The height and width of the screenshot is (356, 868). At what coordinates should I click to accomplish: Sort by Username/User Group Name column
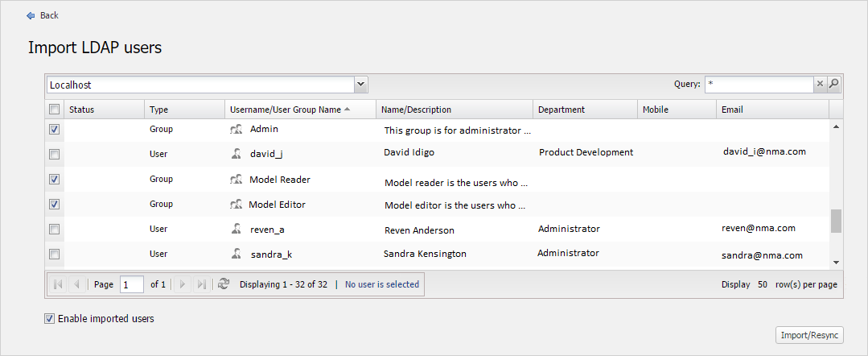tap(286, 110)
